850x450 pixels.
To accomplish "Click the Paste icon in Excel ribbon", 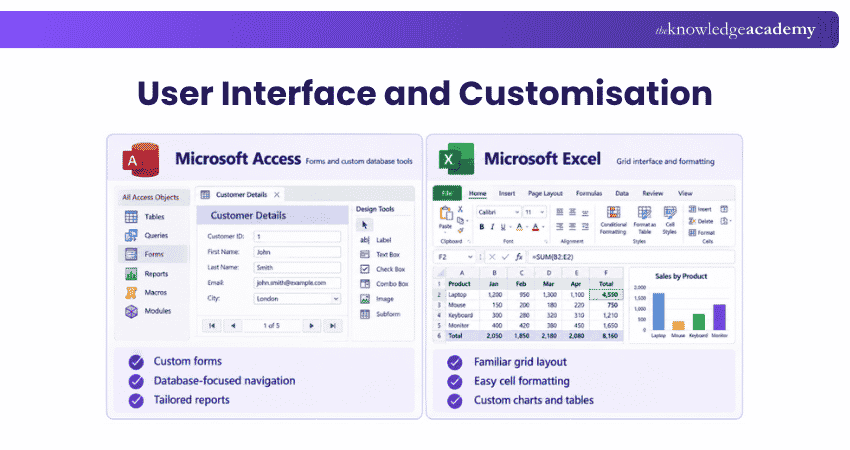I will tap(446, 213).
